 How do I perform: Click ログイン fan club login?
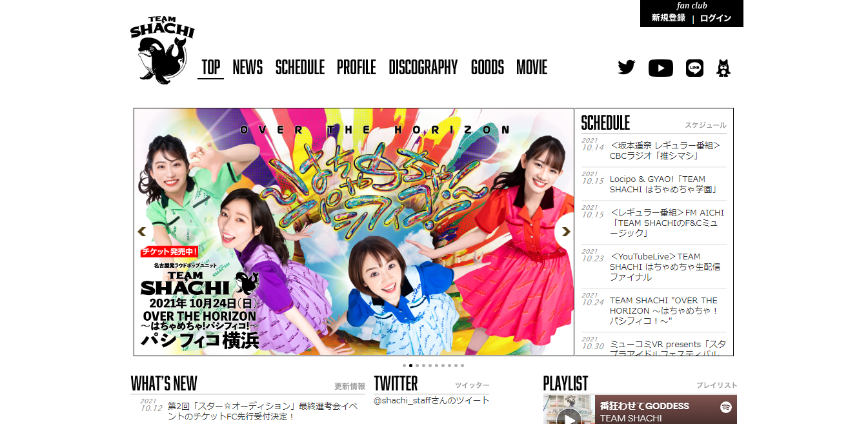click(x=715, y=18)
